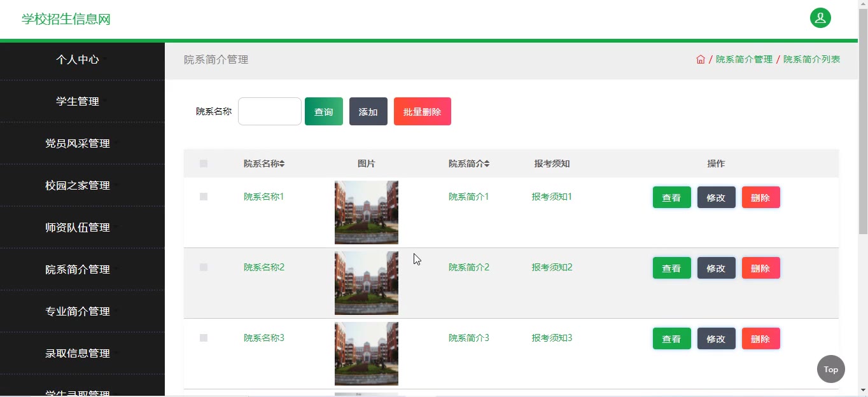Click the 院系简介1 cell text
Screen dimensions: 868x397
[469, 197]
